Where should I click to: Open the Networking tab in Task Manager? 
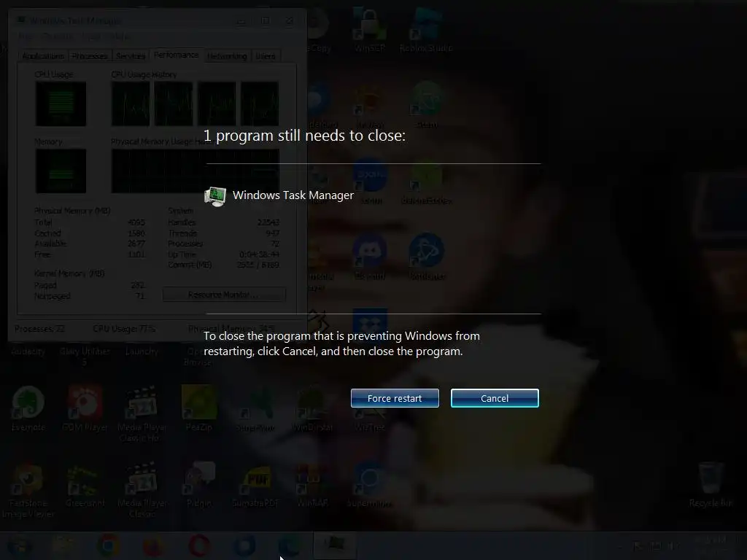[227, 56]
